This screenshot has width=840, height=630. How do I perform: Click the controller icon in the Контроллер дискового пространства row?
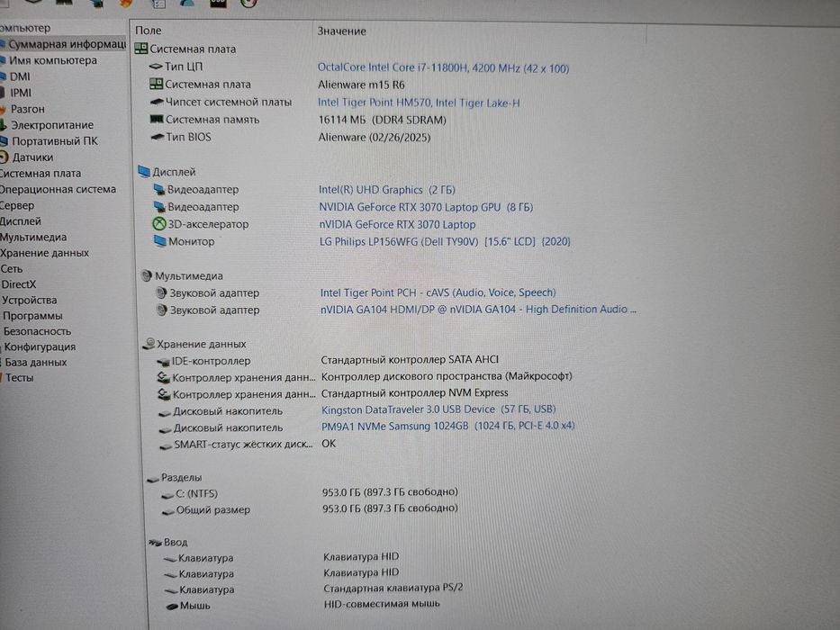163,378
